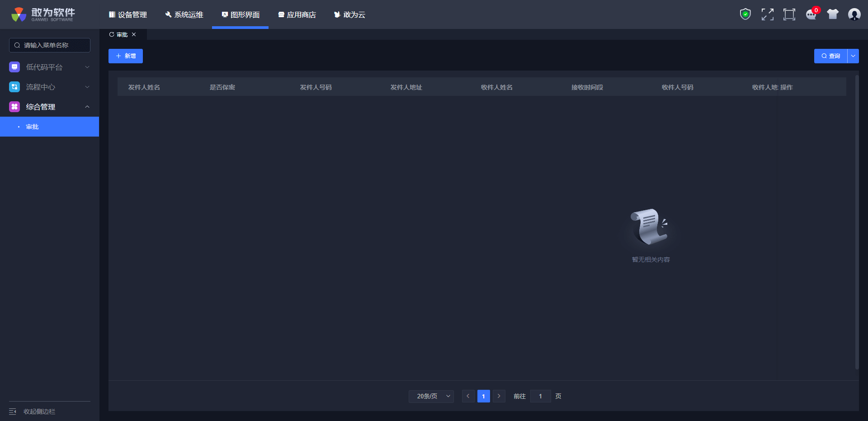Go to previous page arrow

click(x=468, y=396)
